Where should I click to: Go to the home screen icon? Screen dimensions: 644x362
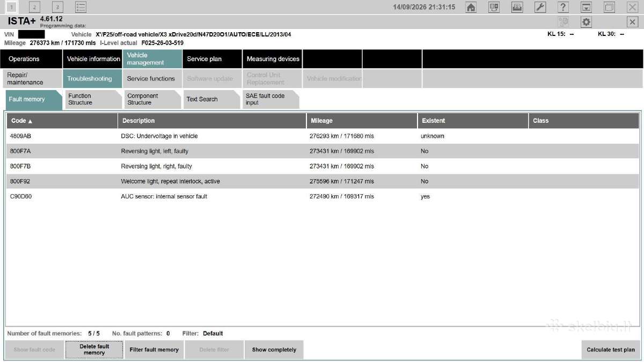pyautogui.click(x=471, y=7)
